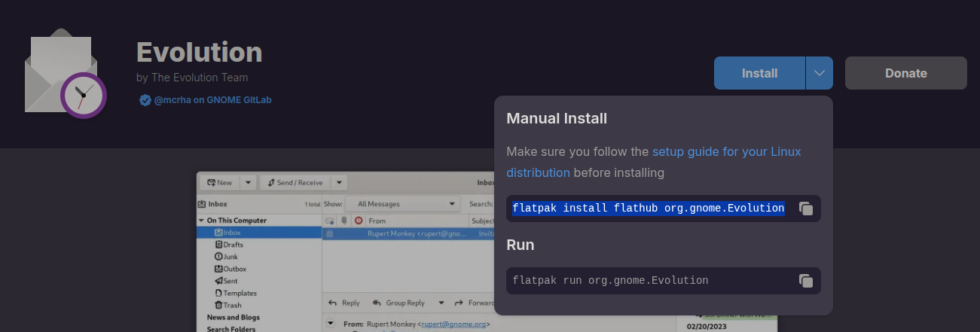Click the rupert@gnome.org email link
Image resolution: width=980 pixels, height=332 pixels.
[453, 324]
